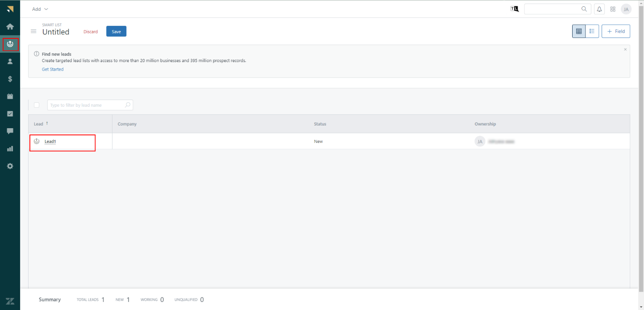Tick the select-all leads checkbox
The image size is (644, 310).
pyautogui.click(x=37, y=105)
